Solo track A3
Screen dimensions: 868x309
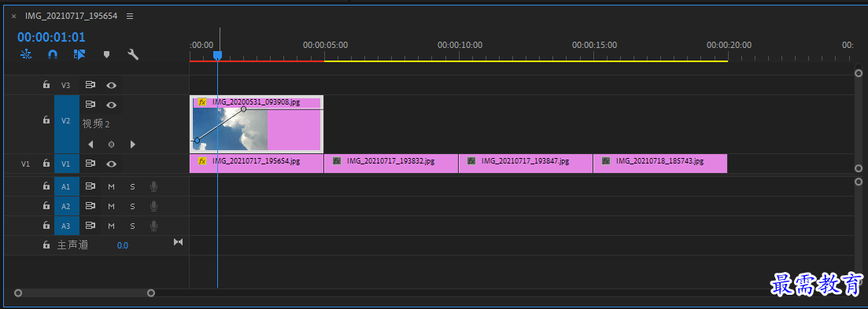pos(132,226)
